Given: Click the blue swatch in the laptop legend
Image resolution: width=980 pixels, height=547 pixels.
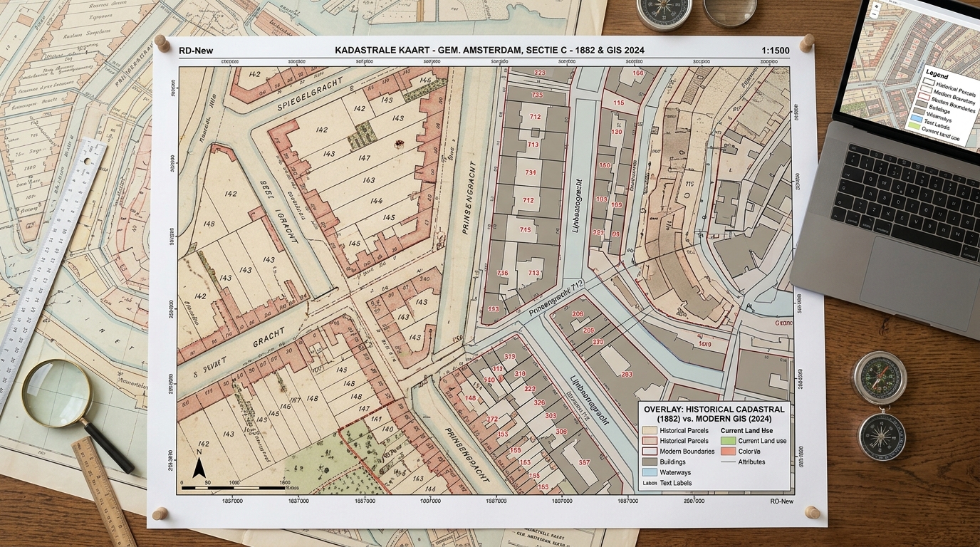Looking at the screenshot, I should coord(917,118).
